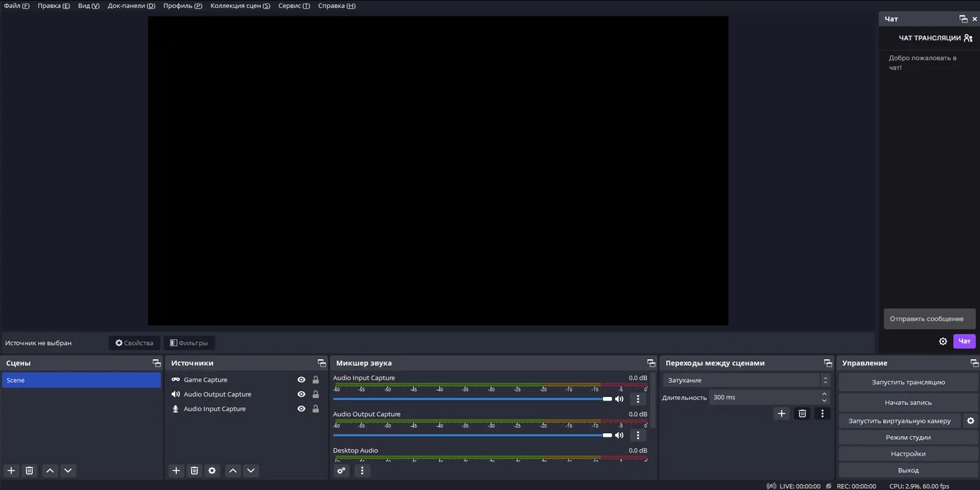Open Фильтры for the source

pos(189,343)
